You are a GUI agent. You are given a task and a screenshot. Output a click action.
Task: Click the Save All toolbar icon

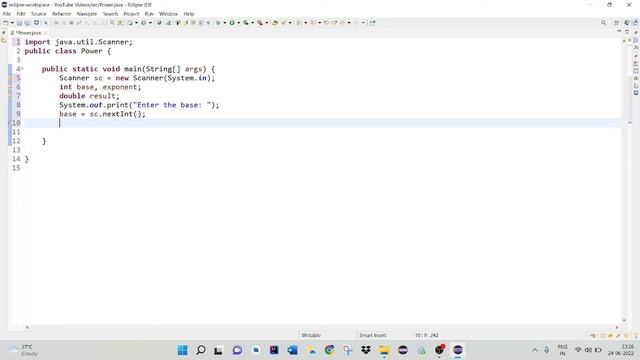coord(27,23)
